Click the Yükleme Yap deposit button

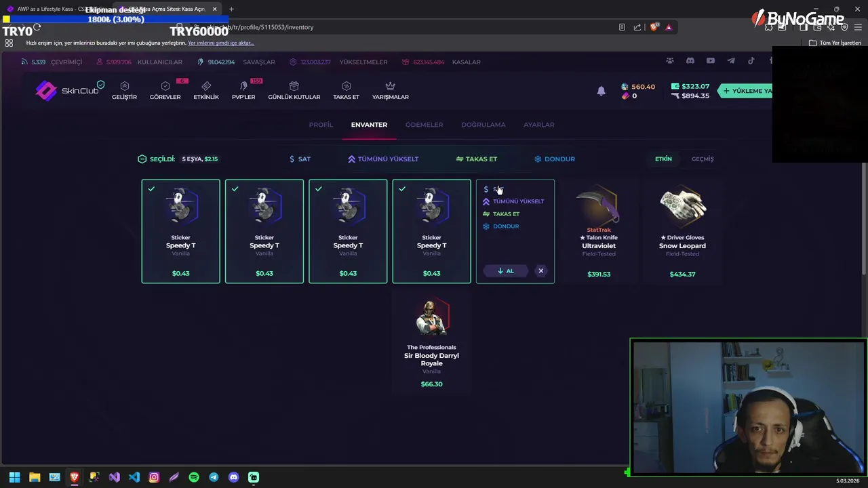coord(746,91)
